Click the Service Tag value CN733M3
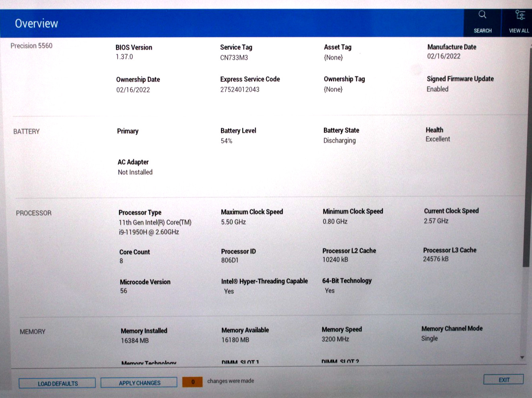 tap(234, 58)
